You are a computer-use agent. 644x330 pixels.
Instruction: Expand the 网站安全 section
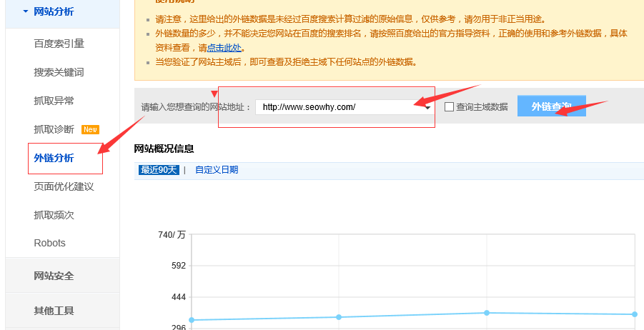coord(54,276)
